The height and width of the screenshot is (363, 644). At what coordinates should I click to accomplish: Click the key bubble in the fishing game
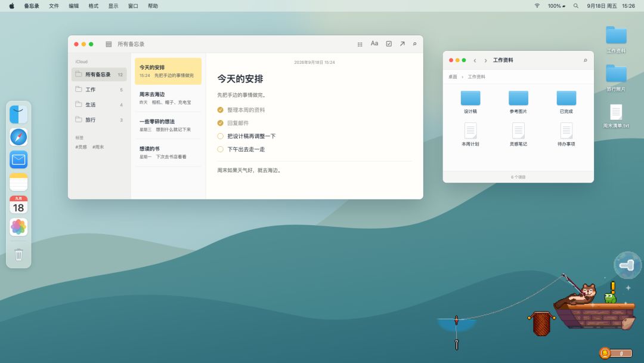point(627,265)
